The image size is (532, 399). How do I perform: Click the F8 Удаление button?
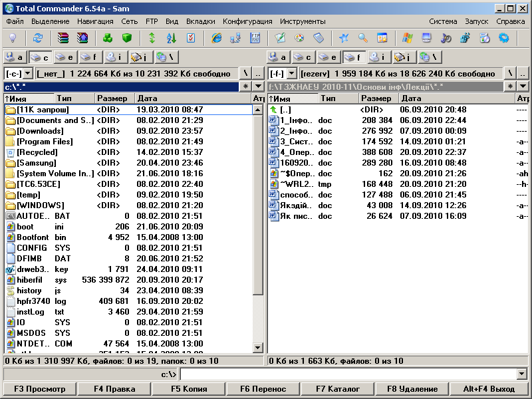[x=412, y=389]
